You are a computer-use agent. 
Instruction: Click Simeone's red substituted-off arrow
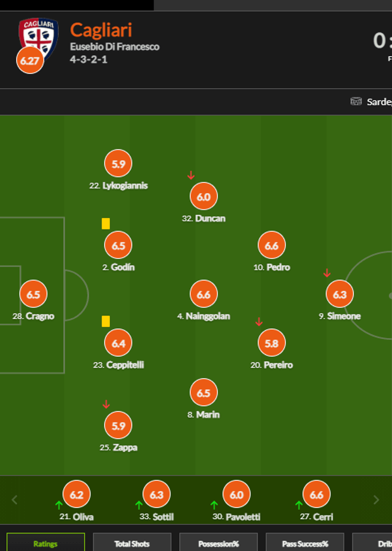327,273
